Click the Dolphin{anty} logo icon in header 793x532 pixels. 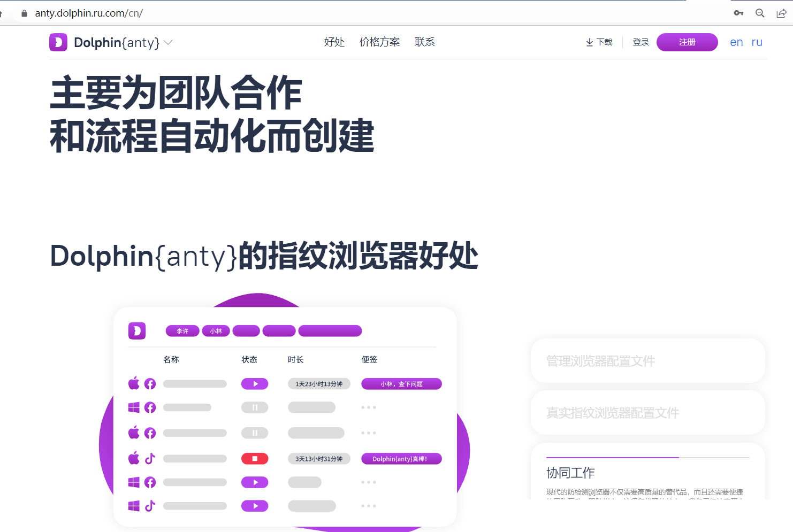[58, 42]
